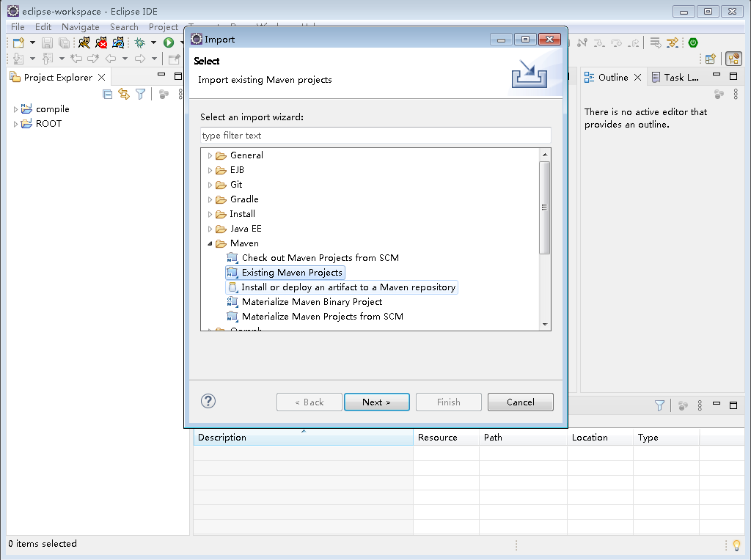The height and width of the screenshot is (560, 751).
Task: Click the filter funnel in Project Explorer
Action: (140, 95)
